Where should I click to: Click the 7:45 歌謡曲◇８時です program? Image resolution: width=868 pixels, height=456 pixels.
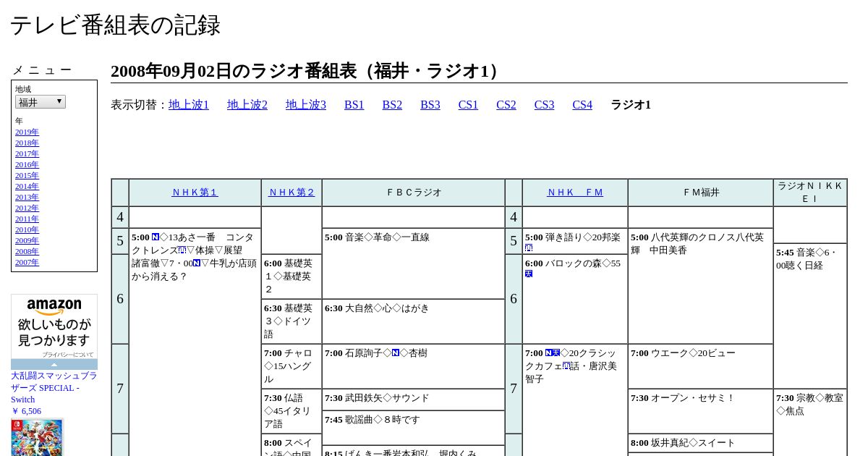pos(413,428)
